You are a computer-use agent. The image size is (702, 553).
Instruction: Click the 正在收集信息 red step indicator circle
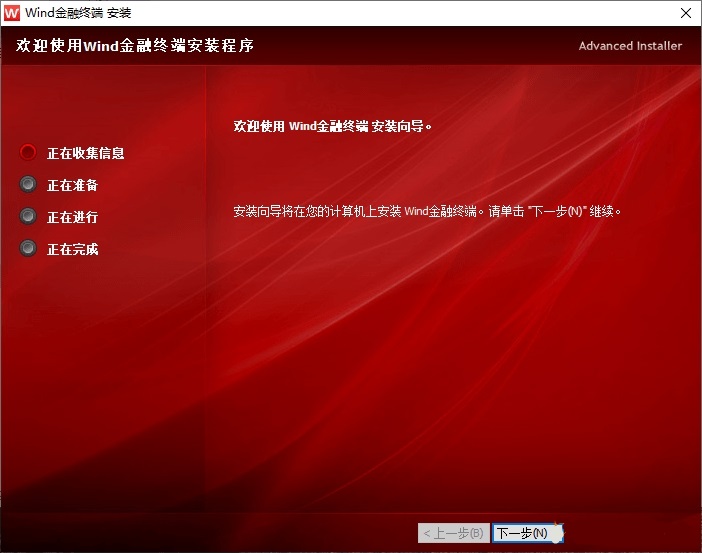point(28,153)
